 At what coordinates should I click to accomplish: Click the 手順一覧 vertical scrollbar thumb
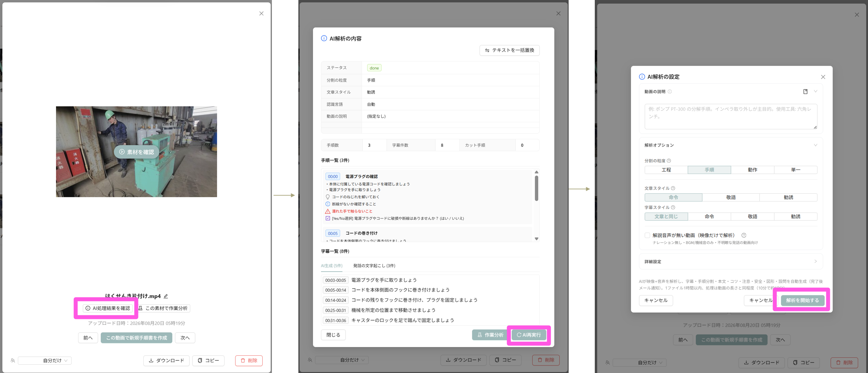(x=536, y=188)
